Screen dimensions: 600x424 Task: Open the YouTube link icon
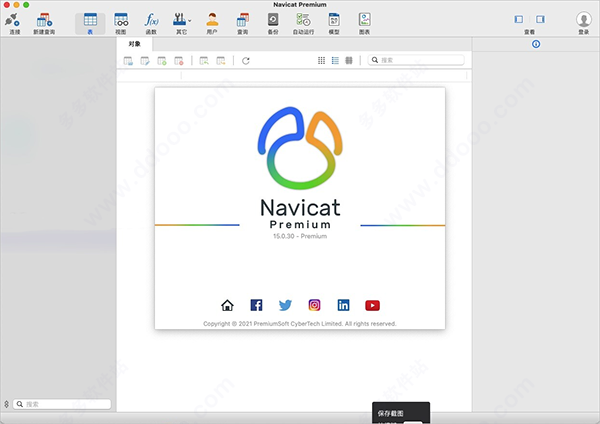[x=372, y=305]
